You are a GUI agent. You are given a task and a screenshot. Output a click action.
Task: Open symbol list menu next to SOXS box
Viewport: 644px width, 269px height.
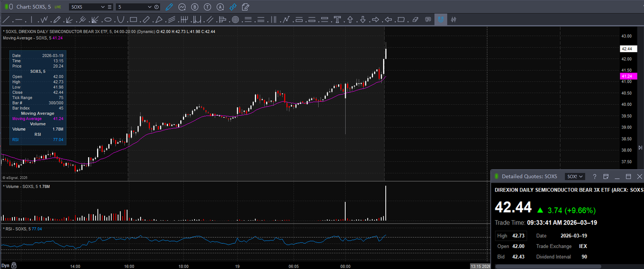[110, 7]
